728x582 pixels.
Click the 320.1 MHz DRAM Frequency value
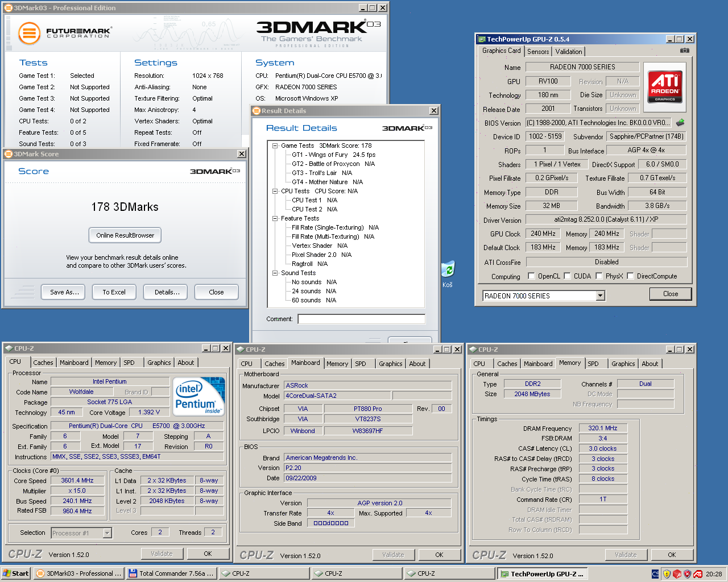[603, 428]
